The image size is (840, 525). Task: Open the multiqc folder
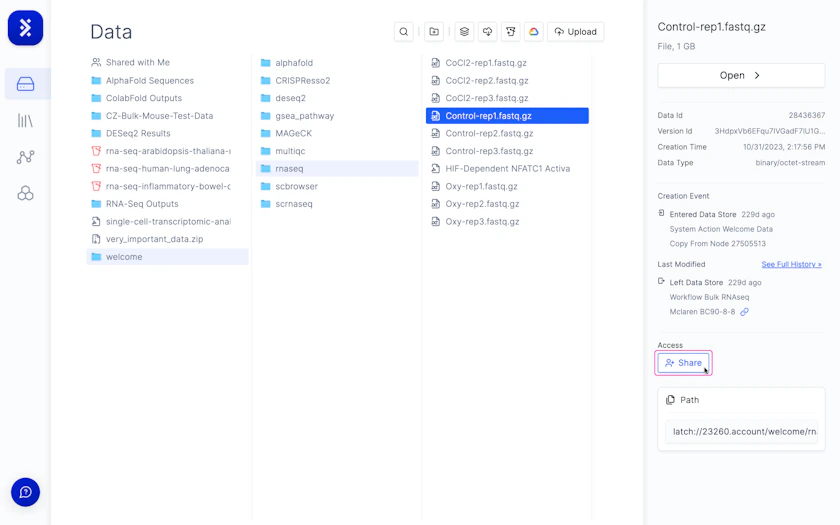click(337, 151)
